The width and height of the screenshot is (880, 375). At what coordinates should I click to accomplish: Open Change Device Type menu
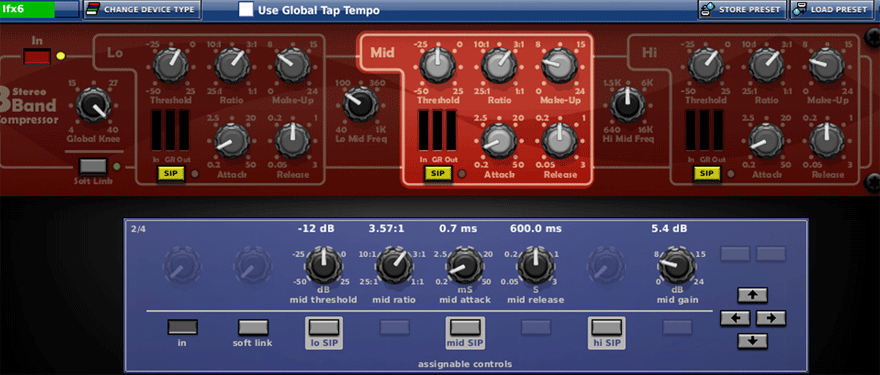142,10
